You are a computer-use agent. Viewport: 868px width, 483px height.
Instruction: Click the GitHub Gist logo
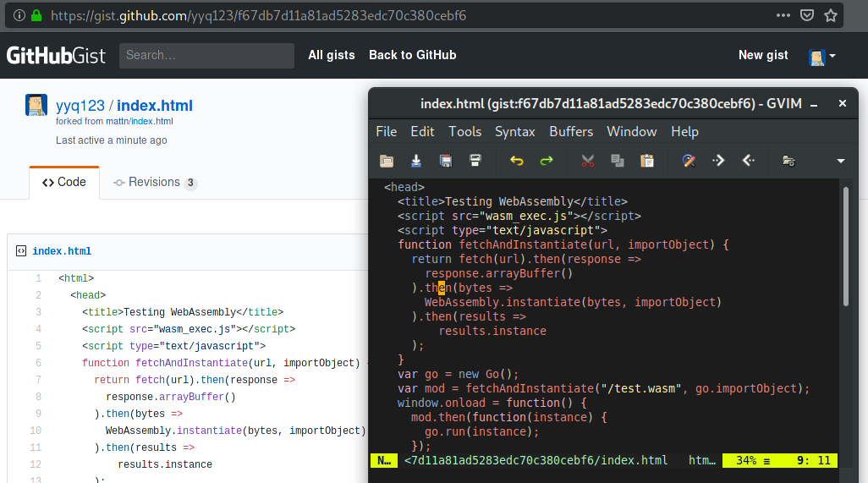56,55
